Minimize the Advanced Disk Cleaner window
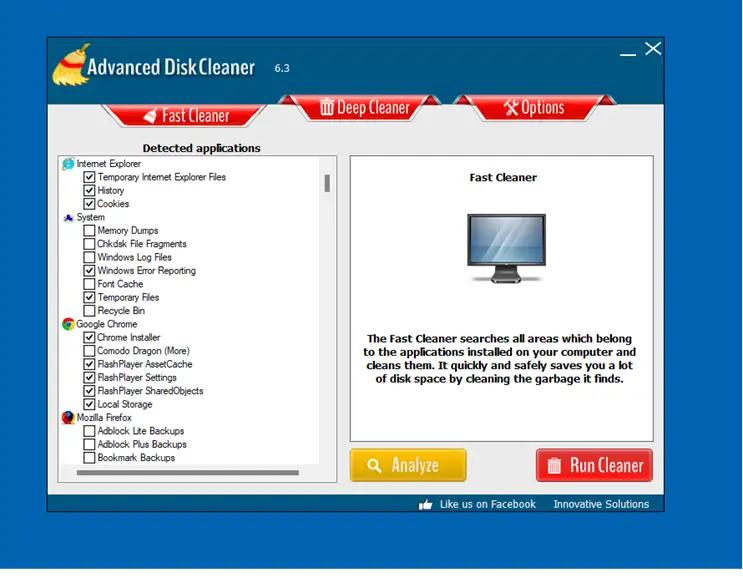 (x=628, y=54)
